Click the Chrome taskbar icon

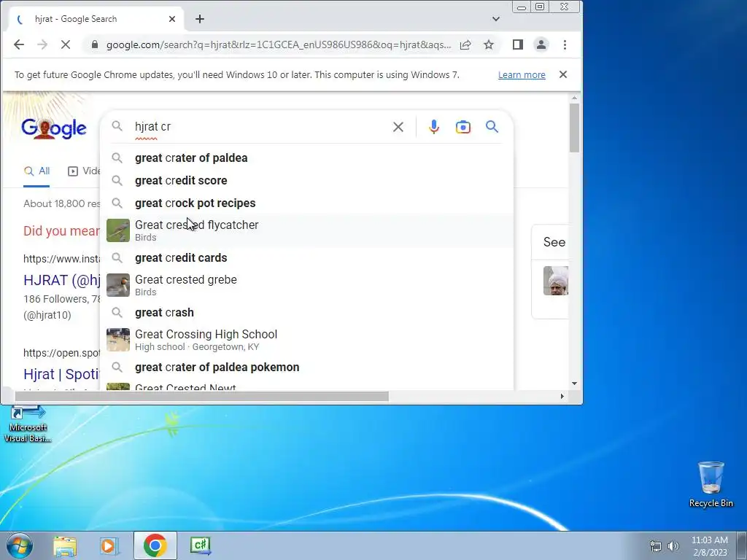point(155,545)
